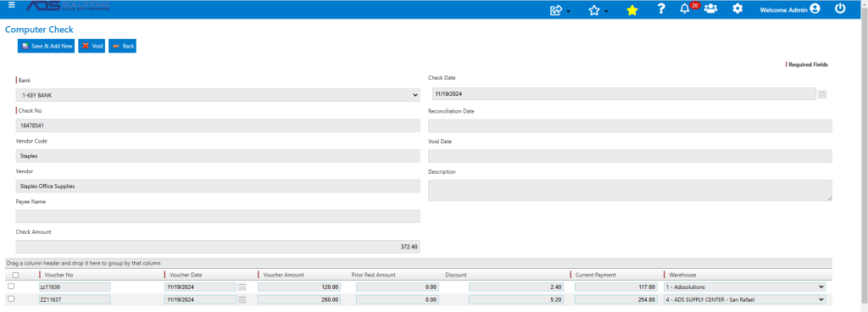
Task: Open the users group icon
Action: click(711, 8)
